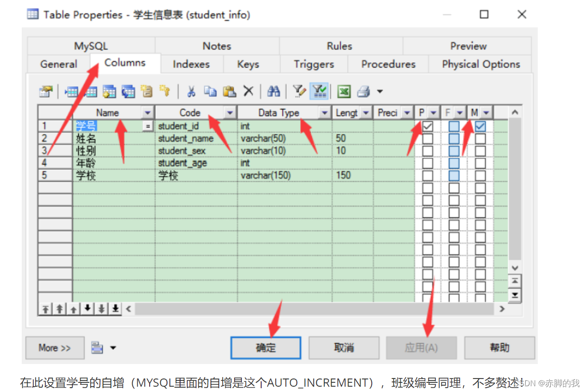Open the Preci column header dropdown
The height and width of the screenshot is (392, 587).
(x=407, y=113)
